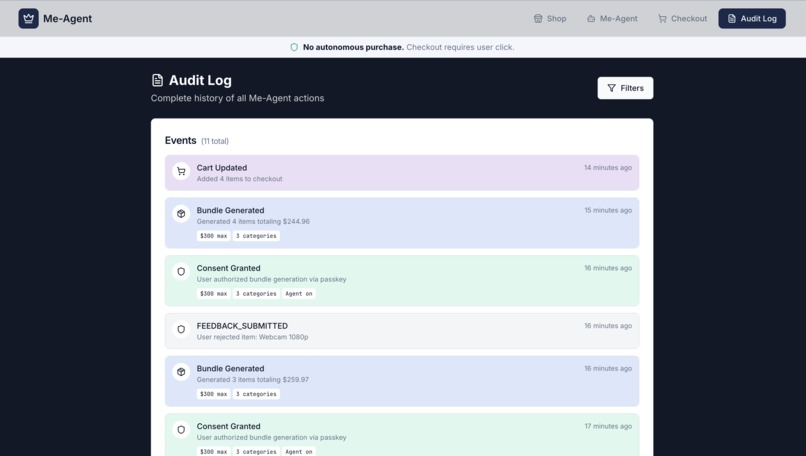Click 'Complete history of all Me-Agent actions' subtitle
This screenshot has height=456, width=806.
pos(237,98)
